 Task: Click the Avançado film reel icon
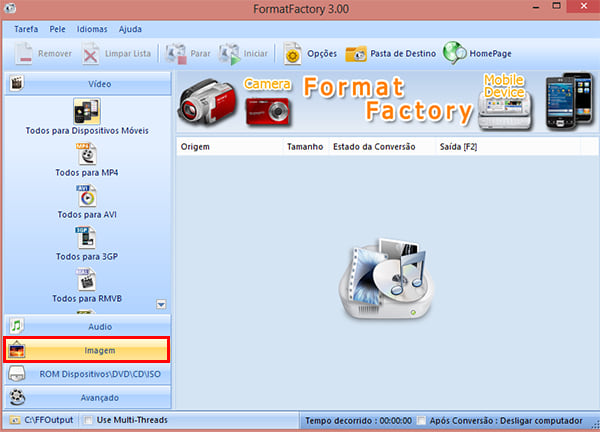tap(17, 397)
